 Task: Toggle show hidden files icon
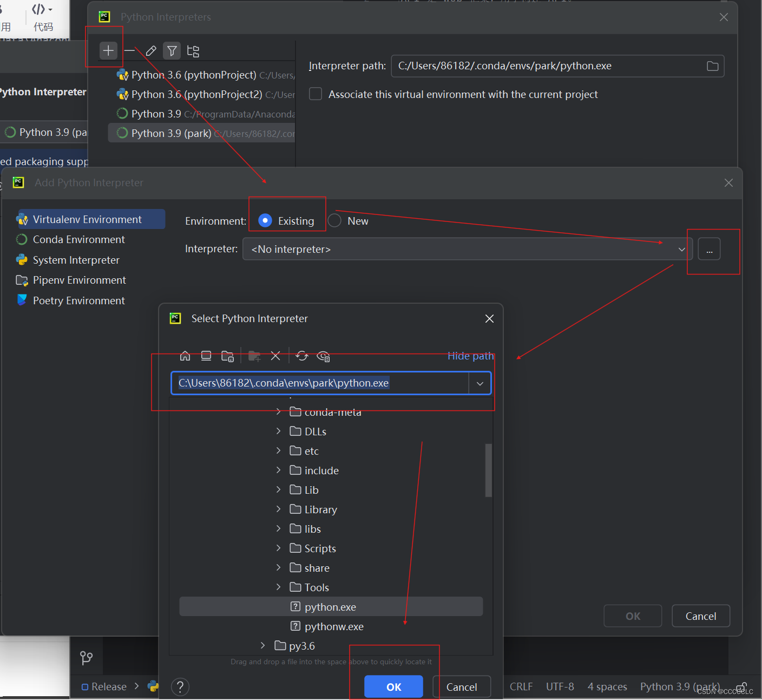point(323,356)
